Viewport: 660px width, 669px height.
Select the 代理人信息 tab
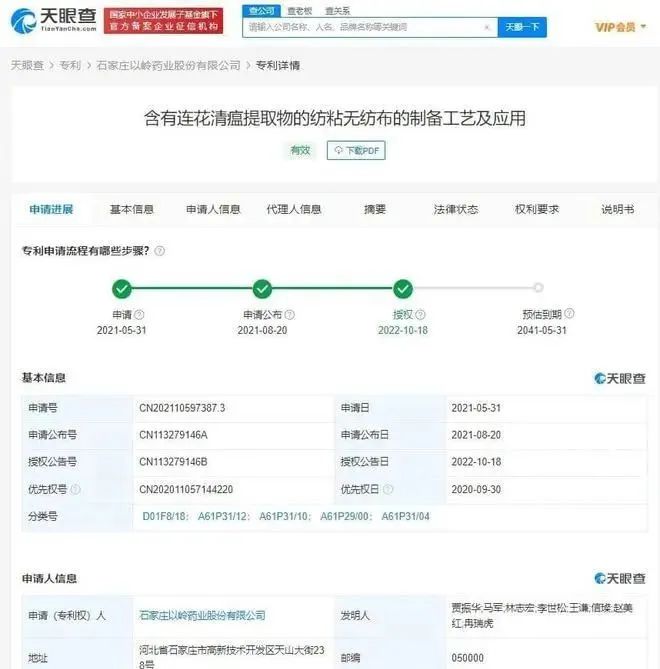(x=294, y=209)
